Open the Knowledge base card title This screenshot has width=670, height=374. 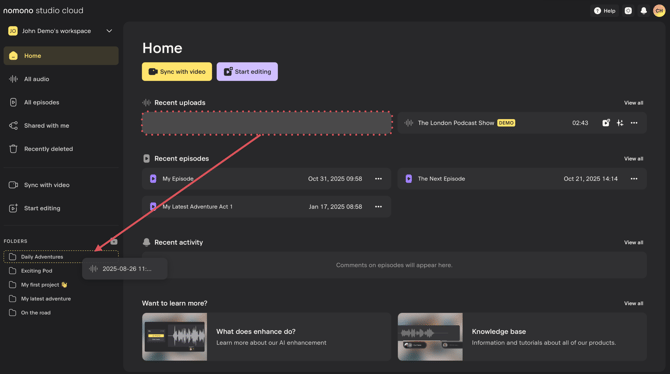pos(499,332)
